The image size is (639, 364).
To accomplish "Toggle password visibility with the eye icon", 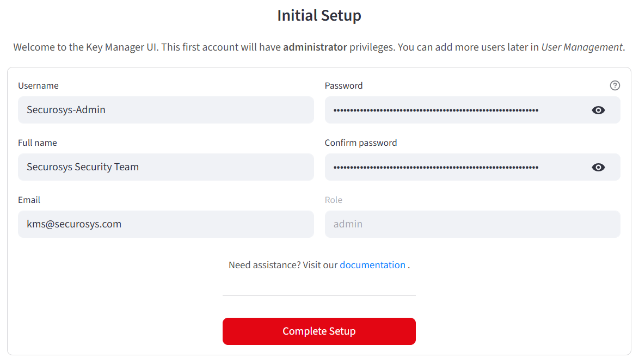I will point(598,110).
